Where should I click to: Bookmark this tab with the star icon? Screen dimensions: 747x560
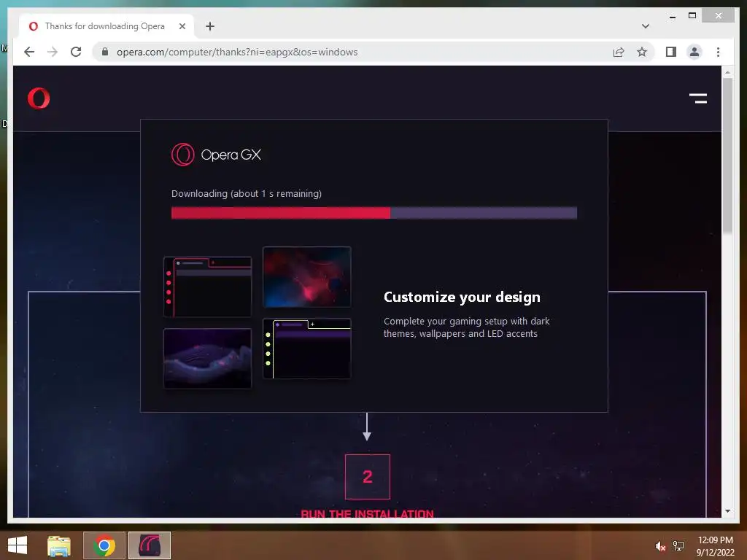click(x=642, y=52)
